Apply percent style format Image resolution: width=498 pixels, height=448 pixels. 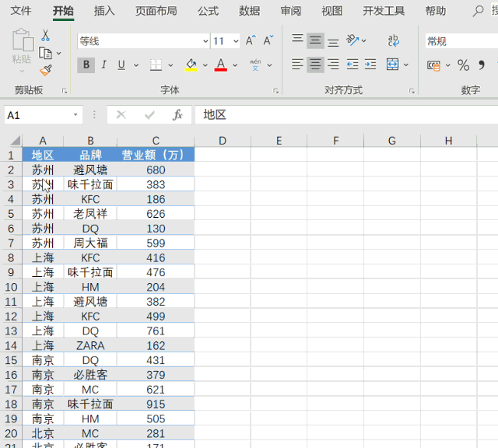point(464,65)
